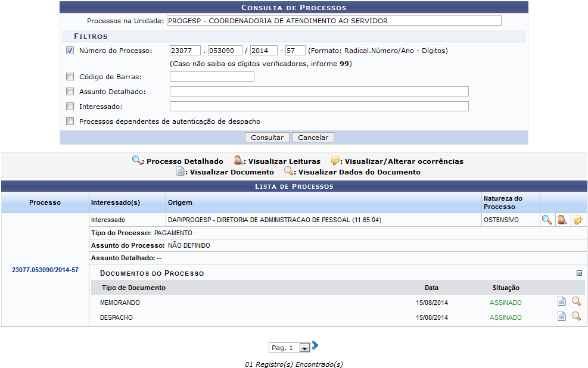
Task: Enable the Código de Barras filter
Action: point(70,77)
